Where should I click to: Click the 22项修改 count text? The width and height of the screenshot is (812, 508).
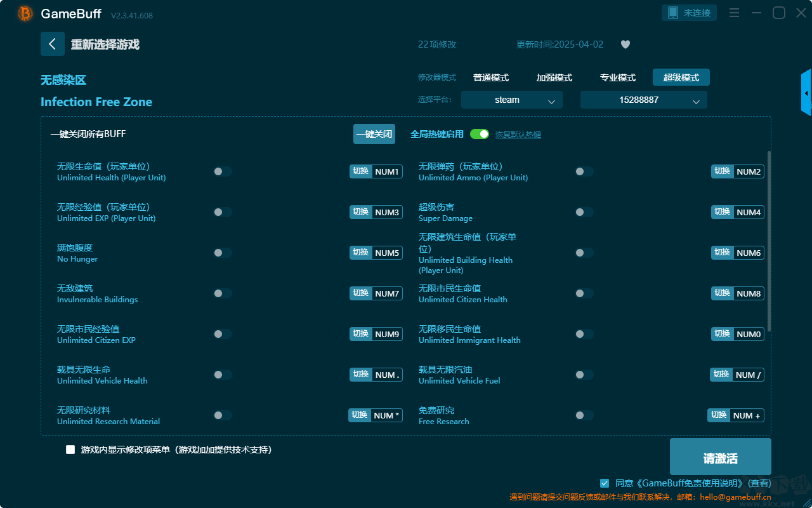coord(437,44)
